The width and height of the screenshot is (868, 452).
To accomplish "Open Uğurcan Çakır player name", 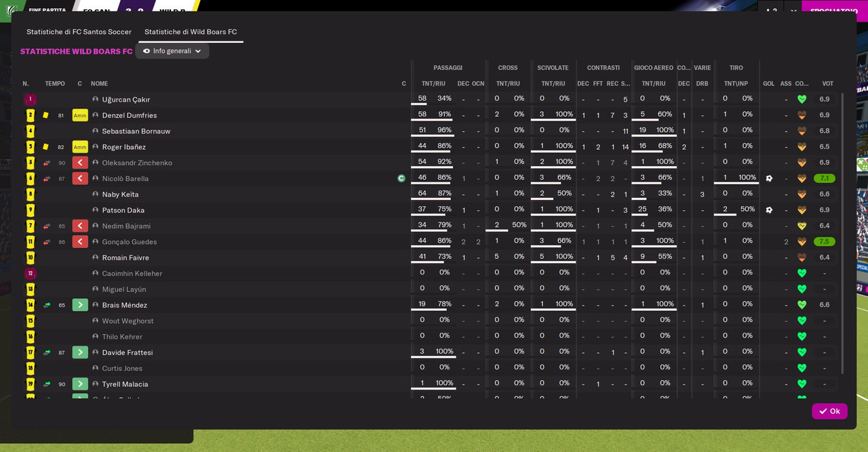I will [x=126, y=100].
